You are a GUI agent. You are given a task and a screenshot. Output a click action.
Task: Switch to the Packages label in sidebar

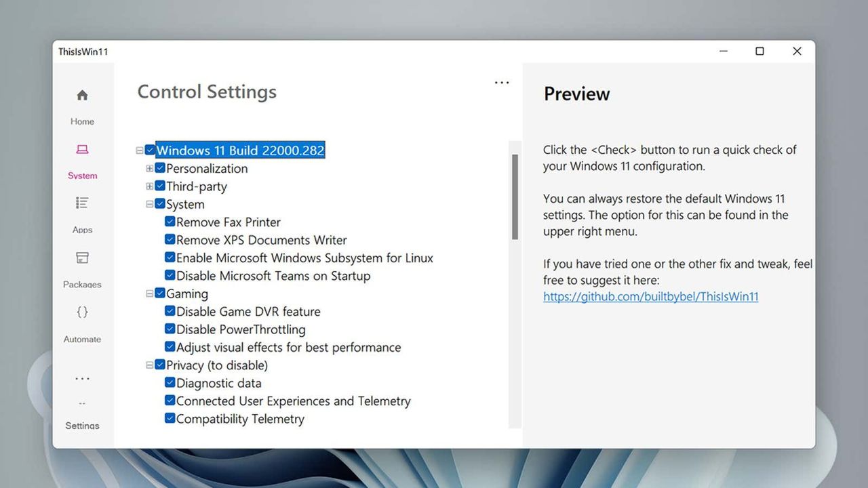pyautogui.click(x=82, y=285)
